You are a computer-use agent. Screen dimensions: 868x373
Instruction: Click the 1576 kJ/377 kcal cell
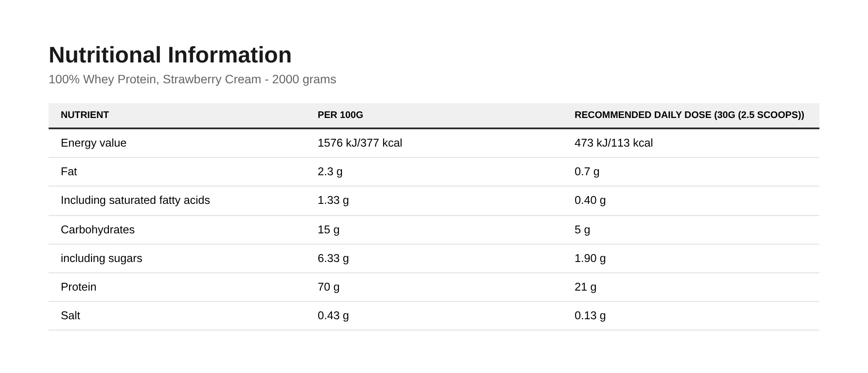click(x=360, y=143)
